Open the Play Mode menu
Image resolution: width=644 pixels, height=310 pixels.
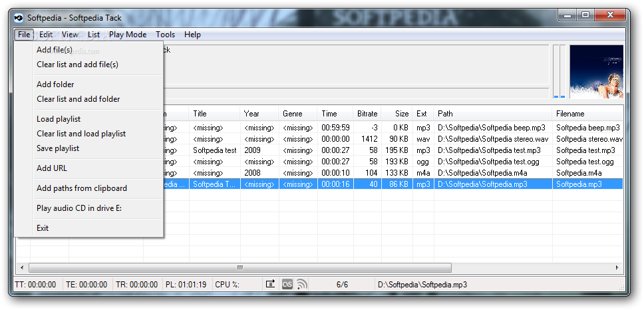128,35
